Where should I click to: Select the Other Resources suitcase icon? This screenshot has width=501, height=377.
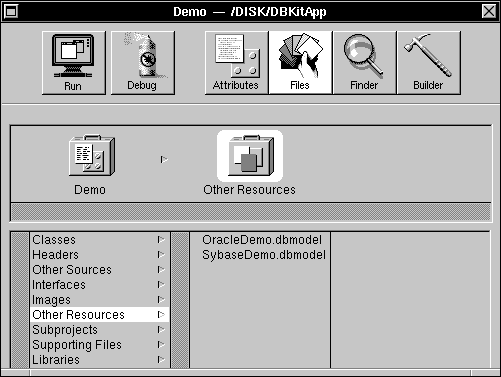[x=250, y=156]
